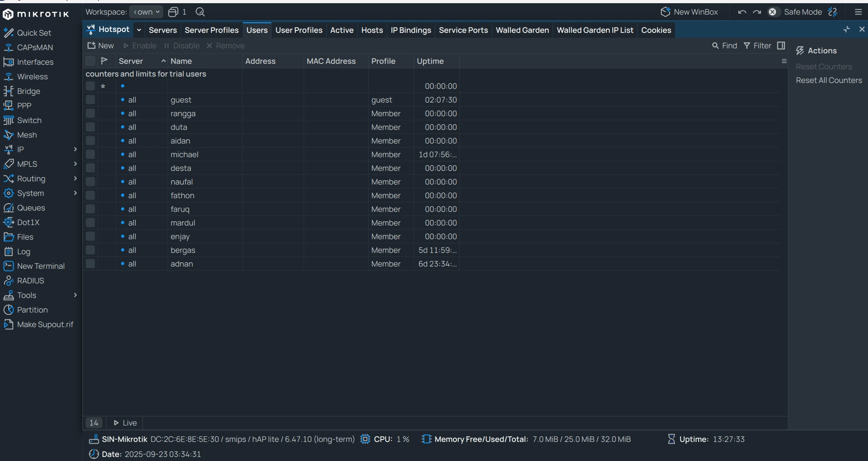The height and width of the screenshot is (461, 868).
Task: Click the New button to add user
Action: pyautogui.click(x=101, y=46)
